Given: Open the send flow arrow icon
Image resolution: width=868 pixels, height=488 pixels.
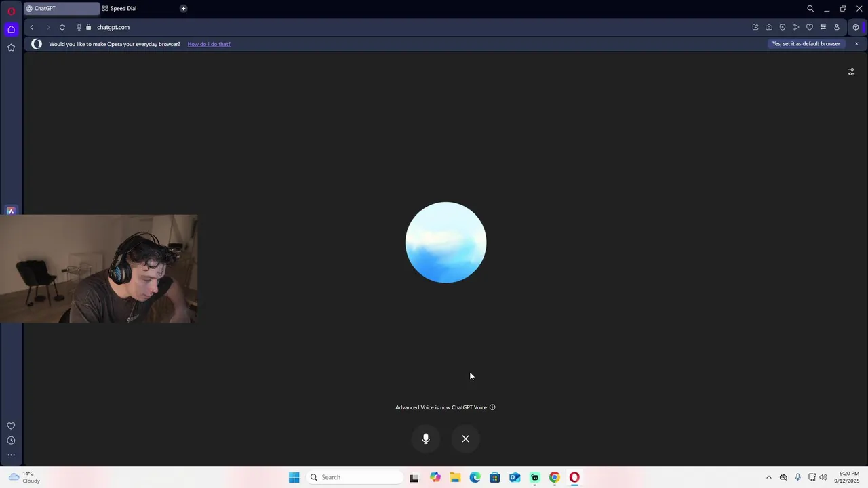Looking at the screenshot, I should click(796, 27).
